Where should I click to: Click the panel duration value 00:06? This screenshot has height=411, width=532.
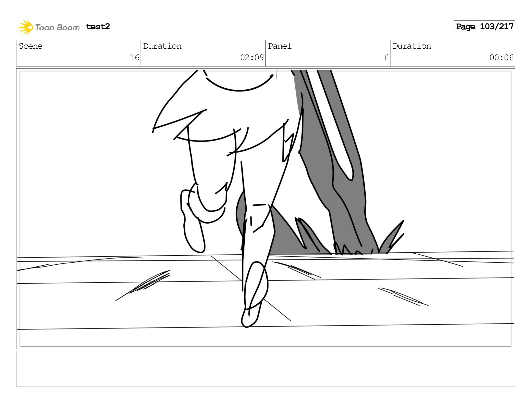tap(501, 58)
